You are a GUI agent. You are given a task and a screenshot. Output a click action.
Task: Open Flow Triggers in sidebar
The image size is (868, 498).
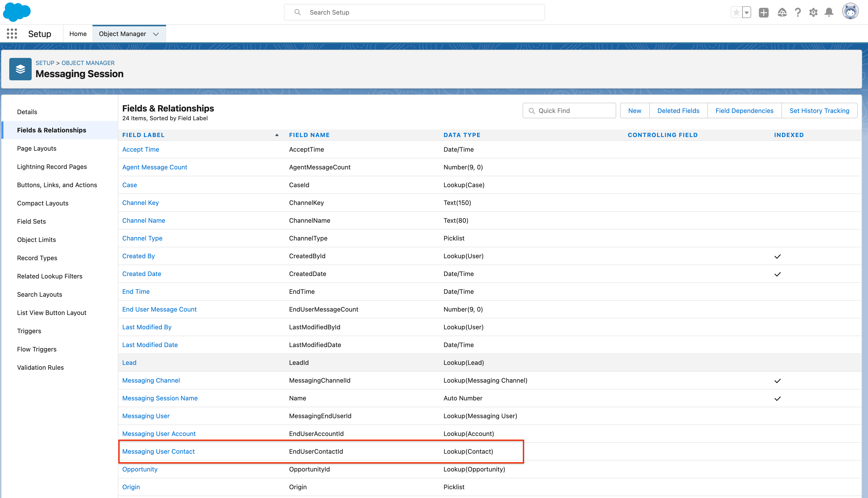click(37, 349)
